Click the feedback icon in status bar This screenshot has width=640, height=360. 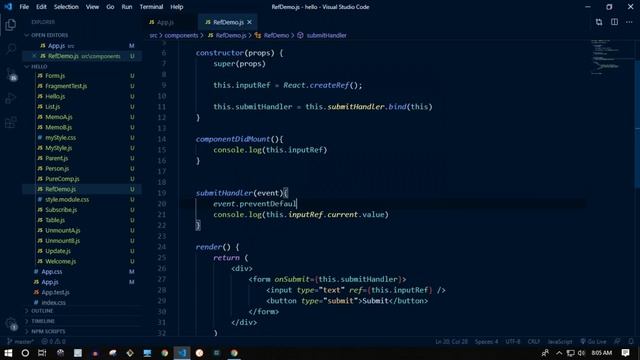[617, 341]
